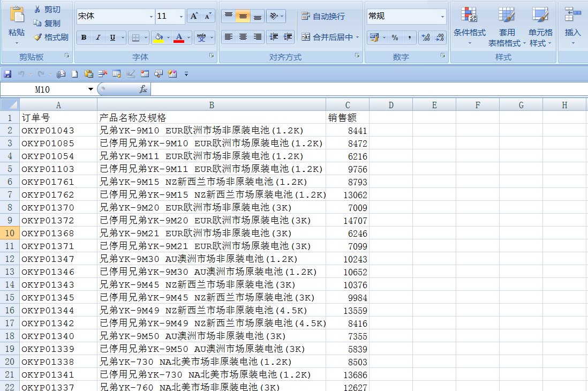Click the new blank document icon

coord(75,74)
